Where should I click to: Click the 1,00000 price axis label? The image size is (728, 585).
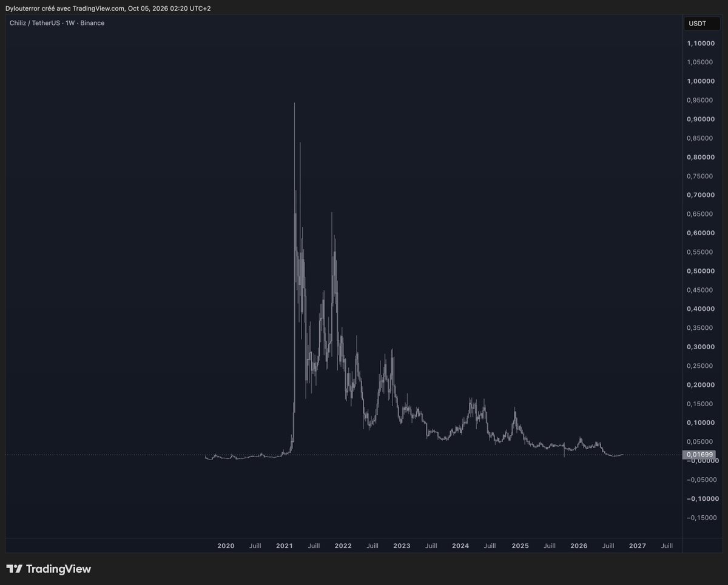point(700,81)
